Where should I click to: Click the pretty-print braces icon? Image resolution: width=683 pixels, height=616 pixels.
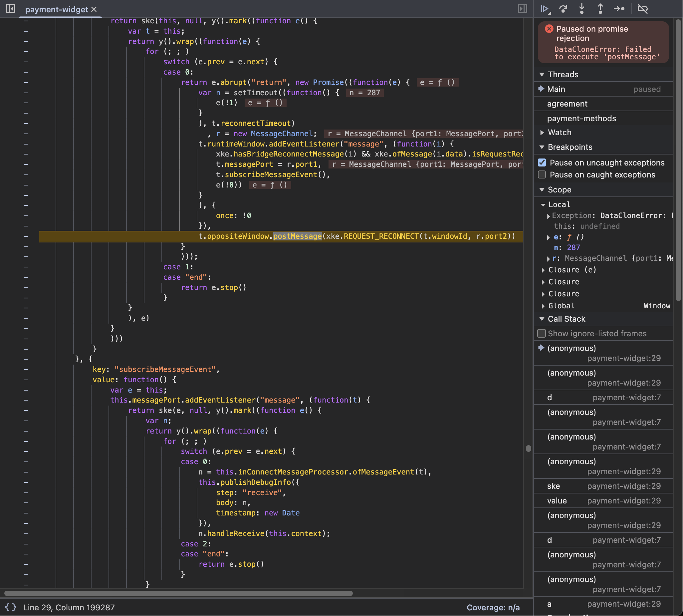(x=11, y=608)
